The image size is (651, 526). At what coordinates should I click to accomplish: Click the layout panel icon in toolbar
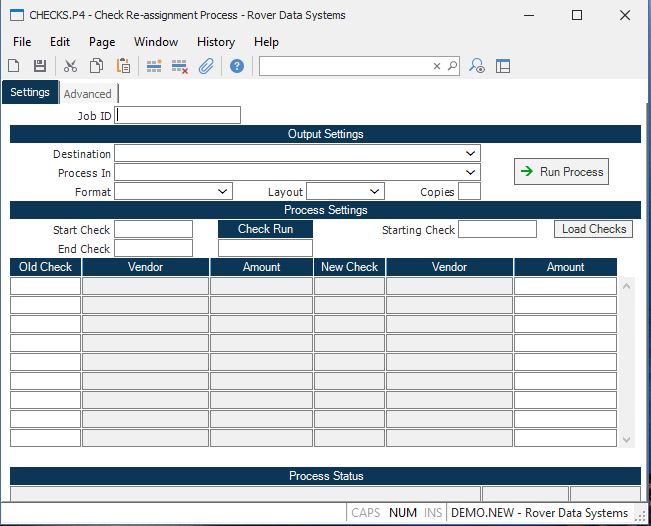pyautogui.click(x=503, y=66)
